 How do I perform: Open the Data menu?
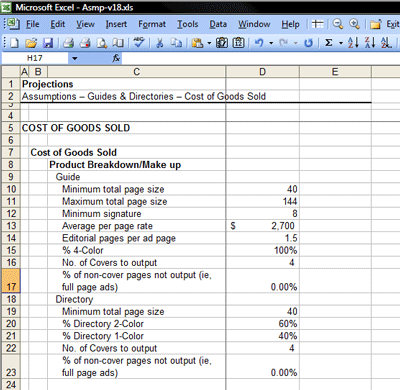(218, 24)
